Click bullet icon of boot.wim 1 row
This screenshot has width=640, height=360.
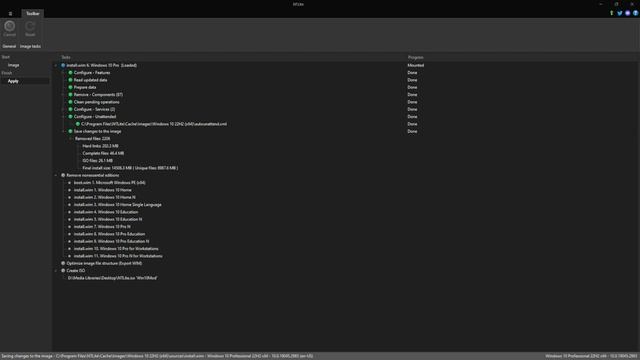pyautogui.click(x=70, y=183)
